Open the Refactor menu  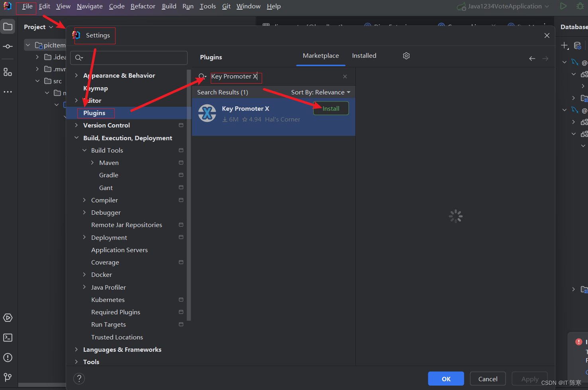click(x=143, y=6)
